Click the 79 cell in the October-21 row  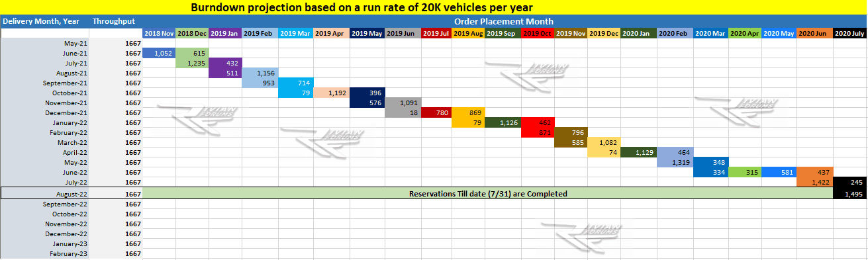[295, 93]
